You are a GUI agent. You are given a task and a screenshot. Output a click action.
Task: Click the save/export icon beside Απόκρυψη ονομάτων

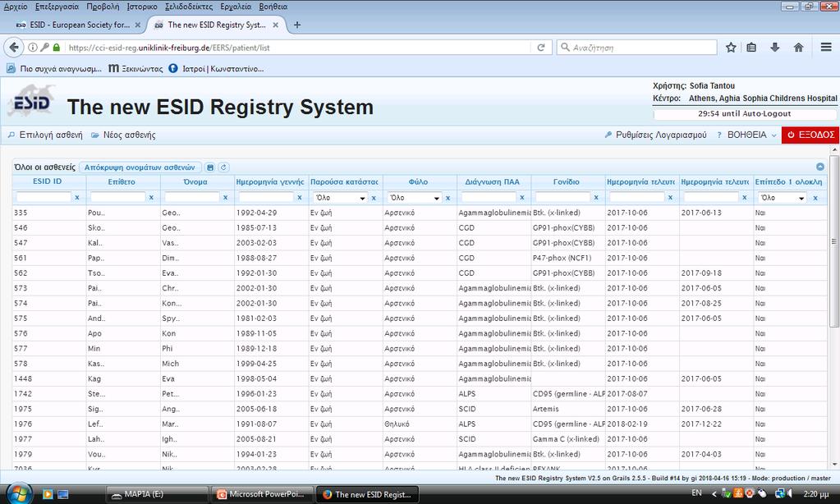click(x=210, y=167)
